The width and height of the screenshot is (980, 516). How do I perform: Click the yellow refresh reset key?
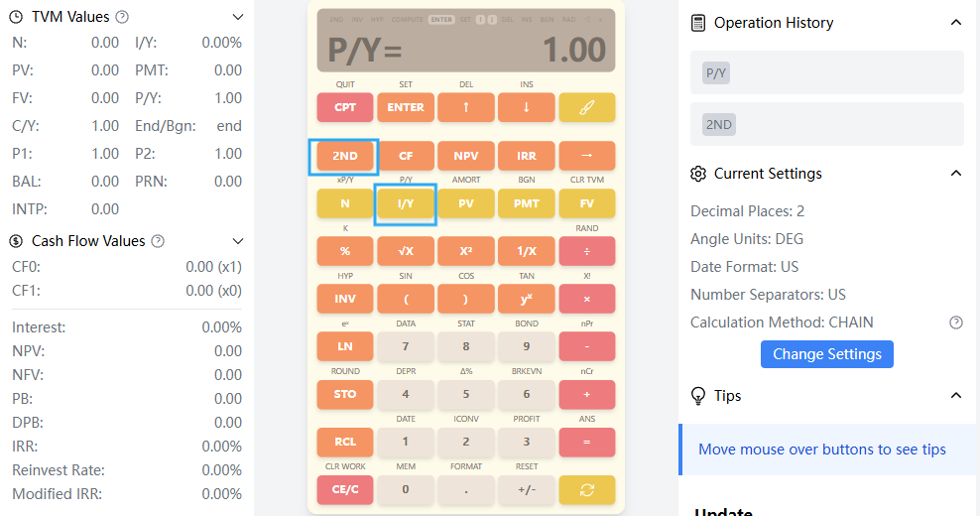pos(586,490)
